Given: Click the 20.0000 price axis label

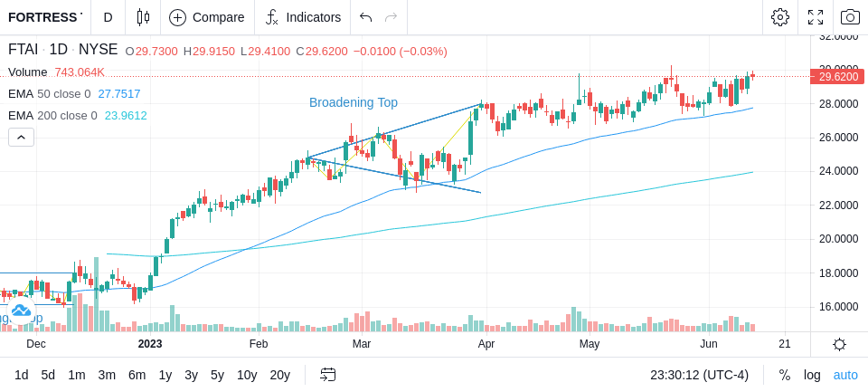Looking at the screenshot, I should tap(839, 239).
